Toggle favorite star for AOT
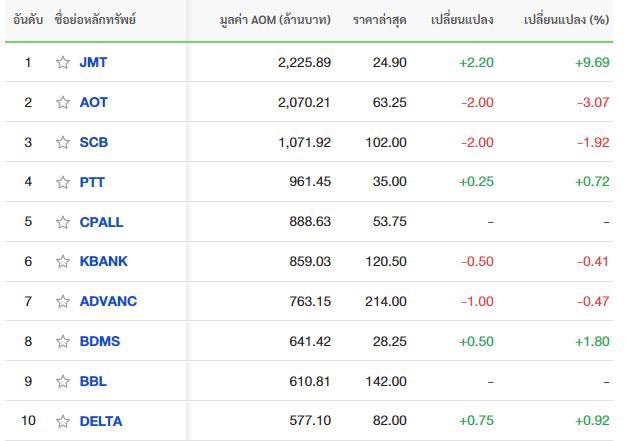The image size is (625, 441). click(x=63, y=102)
